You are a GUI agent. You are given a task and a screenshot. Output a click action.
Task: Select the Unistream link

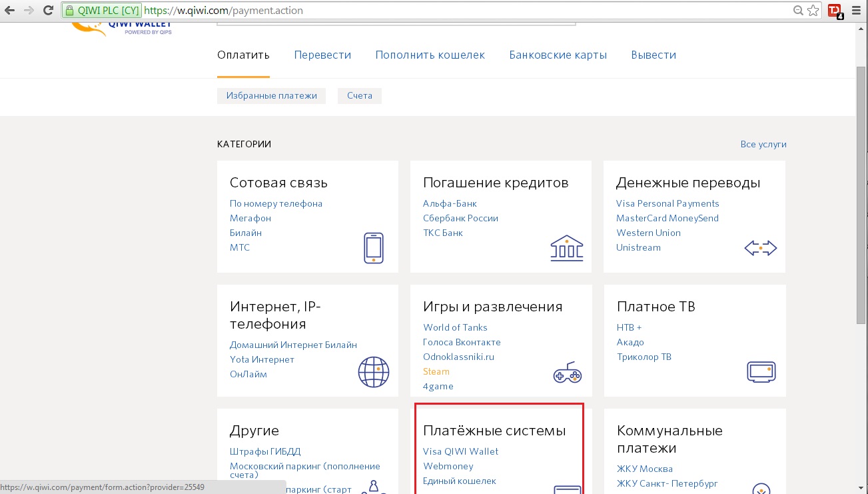click(x=638, y=247)
